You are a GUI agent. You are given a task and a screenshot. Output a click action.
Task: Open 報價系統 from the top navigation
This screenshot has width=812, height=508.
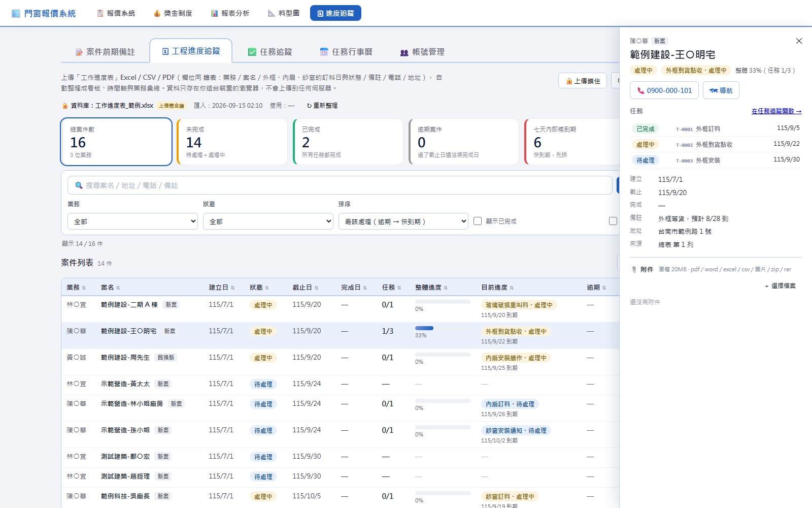coord(116,13)
